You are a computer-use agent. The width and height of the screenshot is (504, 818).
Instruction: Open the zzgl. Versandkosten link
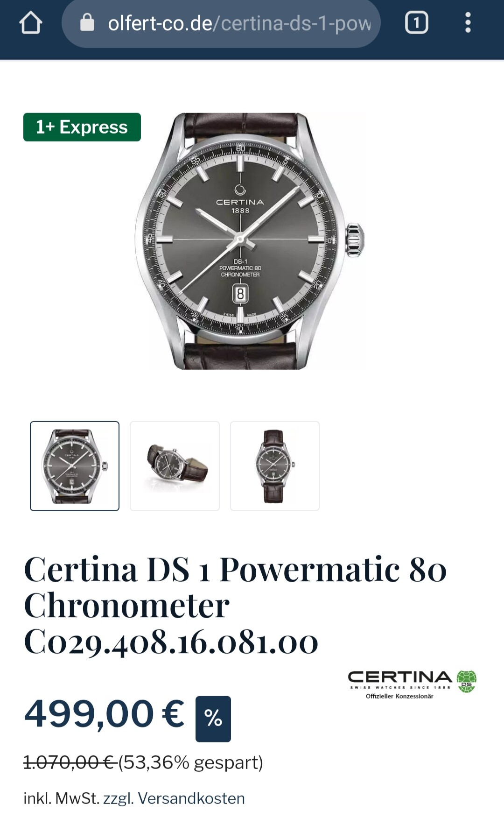(x=174, y=798)
